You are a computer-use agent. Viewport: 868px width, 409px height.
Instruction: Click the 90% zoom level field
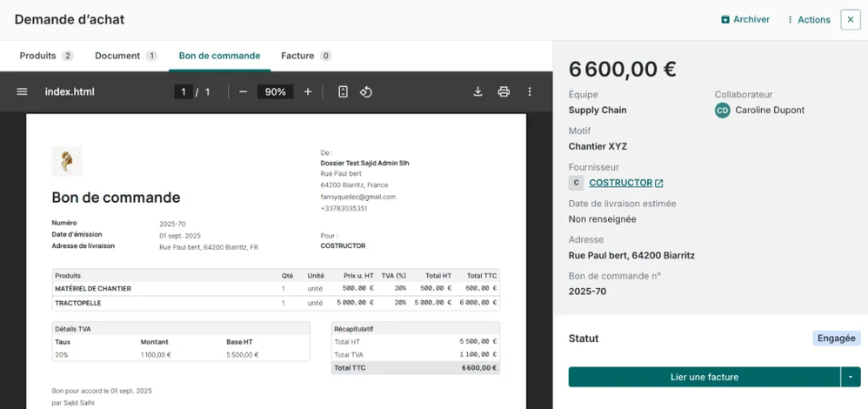point(275,91)
